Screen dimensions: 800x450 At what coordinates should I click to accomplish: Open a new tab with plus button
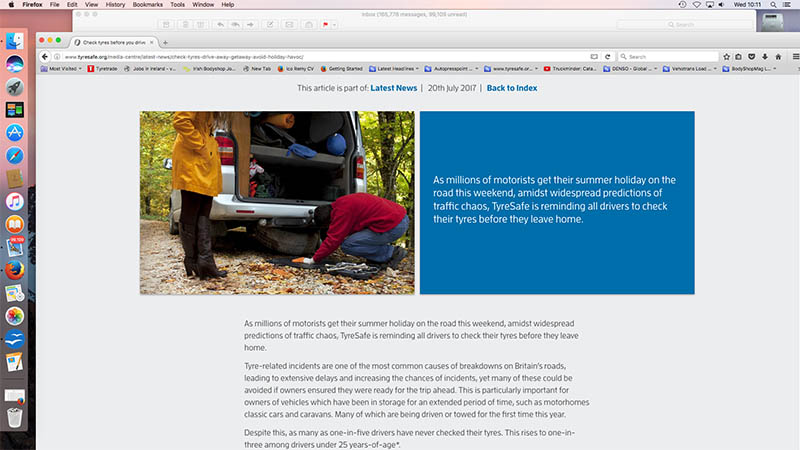coord(165,42)
